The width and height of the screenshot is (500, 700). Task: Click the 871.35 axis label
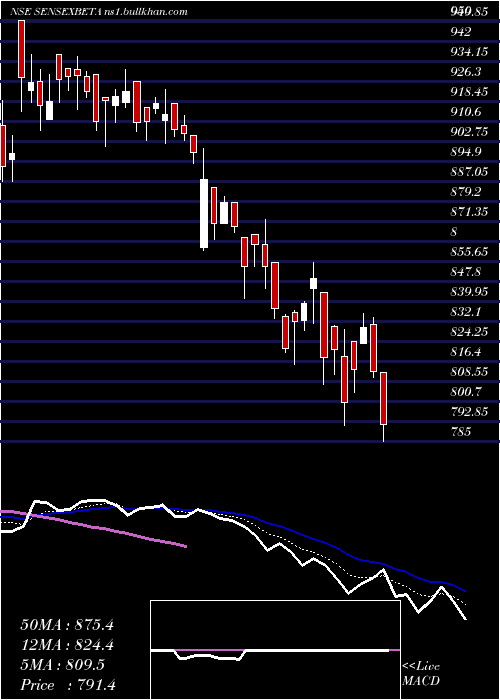point(468,212)
